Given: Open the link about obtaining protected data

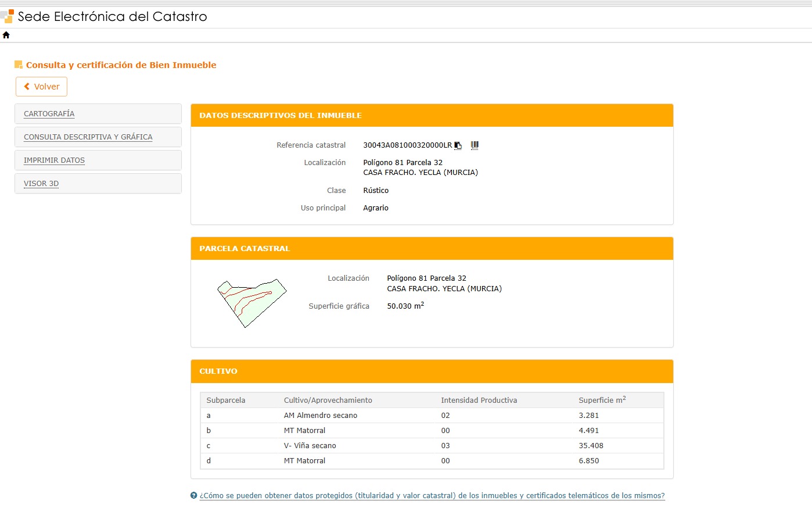Looking at the screenshot, I should (432, 496).
